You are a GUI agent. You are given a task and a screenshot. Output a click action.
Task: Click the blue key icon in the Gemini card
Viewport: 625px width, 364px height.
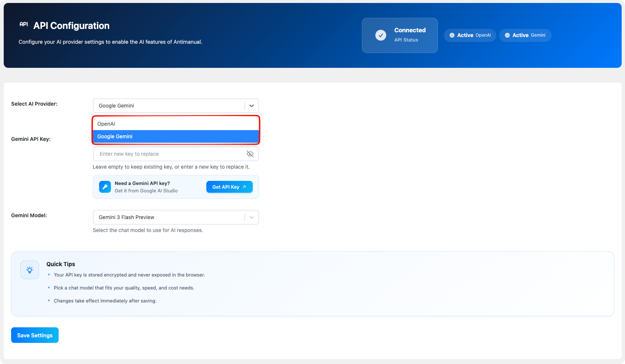click(105, 187)
